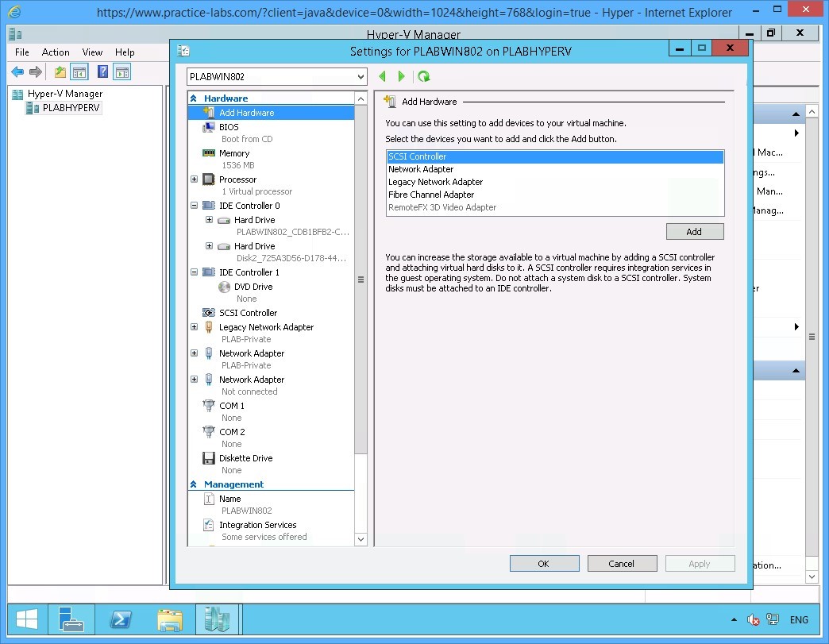Select the DVD Drive under IDE Controller 1

pyautogui.click(x=245, y=287)
